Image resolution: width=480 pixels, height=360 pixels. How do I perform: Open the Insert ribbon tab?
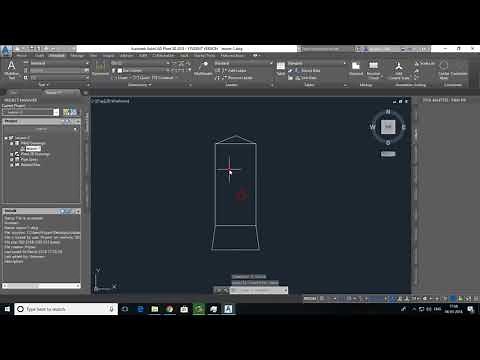pos(39,56)
